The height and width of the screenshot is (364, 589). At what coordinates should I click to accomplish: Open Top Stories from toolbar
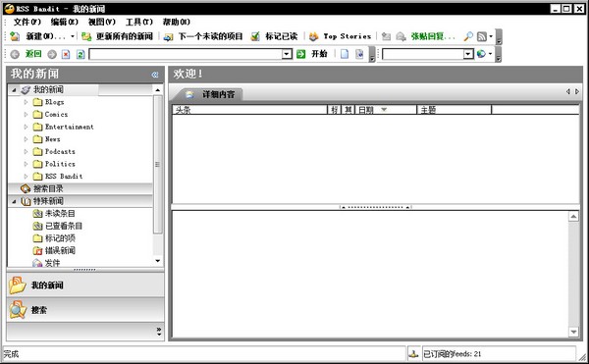pos(340,36)
